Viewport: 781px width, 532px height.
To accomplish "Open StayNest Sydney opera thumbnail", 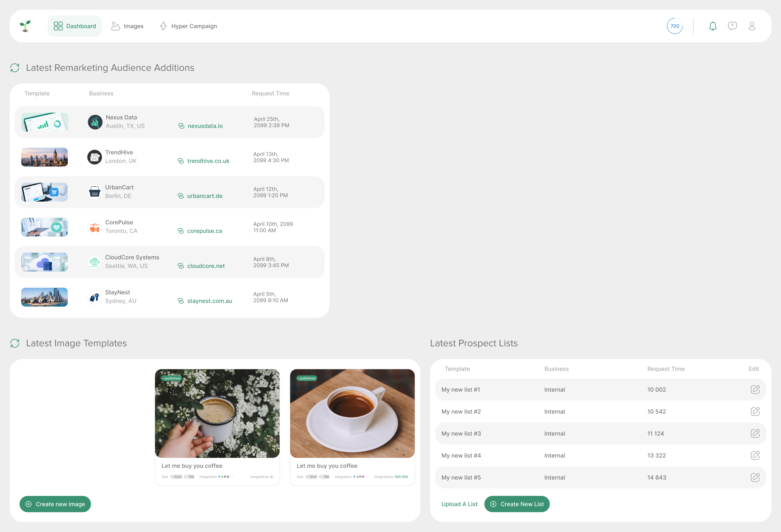I will point(45,297).
